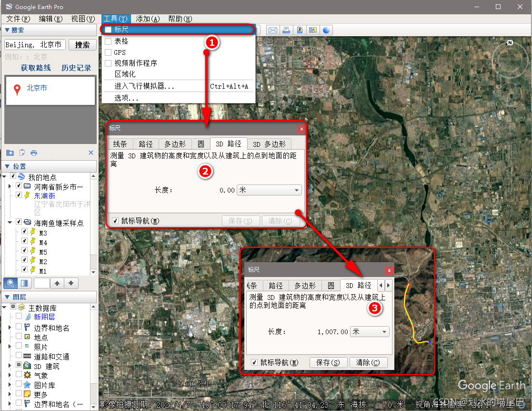Click the sticky-note icon for 更多

click(x=28, y=394)
